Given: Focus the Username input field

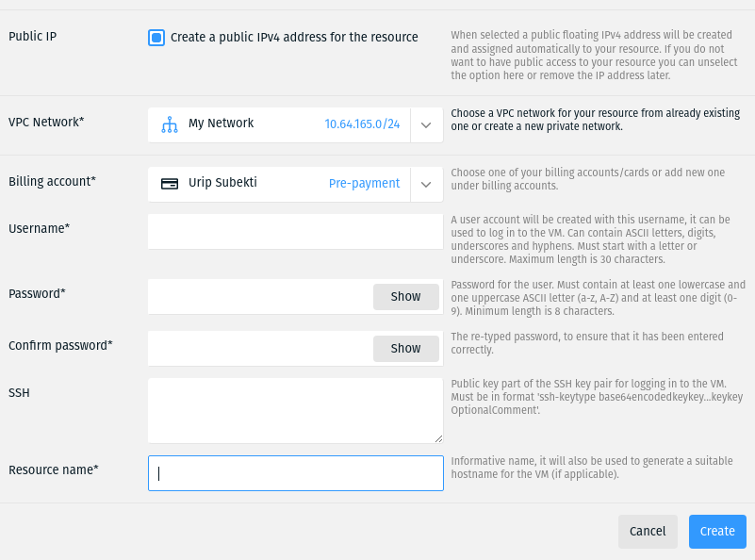Looking at the screenshot, I should [295, 232].
